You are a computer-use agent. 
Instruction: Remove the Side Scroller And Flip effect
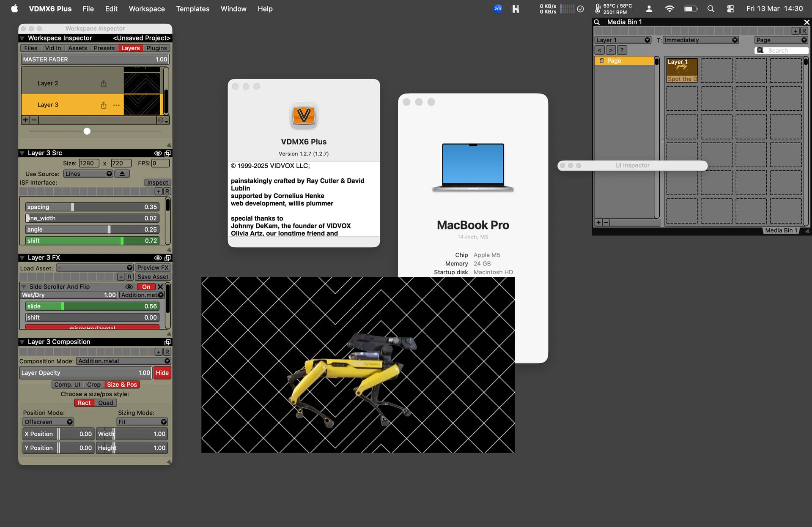tap(160, 287)
